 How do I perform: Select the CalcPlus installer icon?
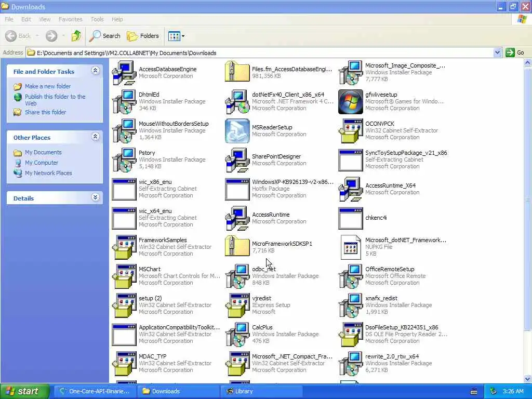[x=237, y=335]
